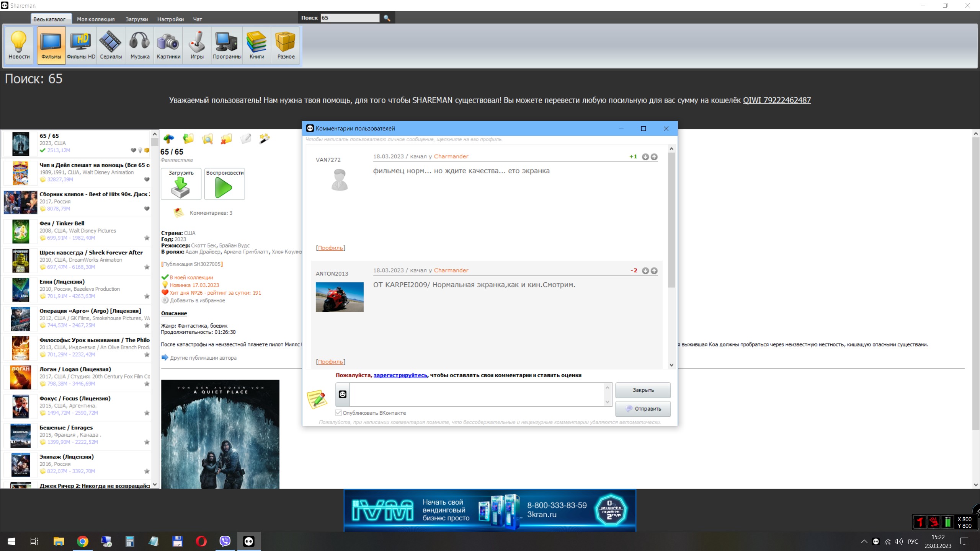Click the signpost navigation icon
980x551 pixels.
[x=168, y=139]
